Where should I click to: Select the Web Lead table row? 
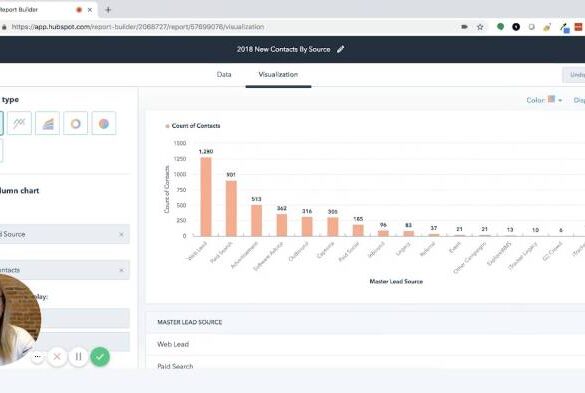365,344
